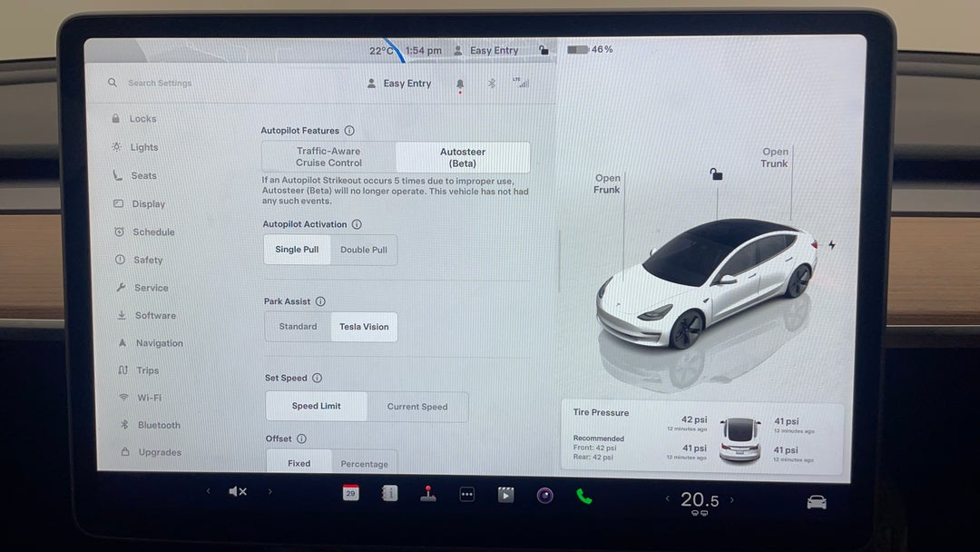Unmute volume using the speaker icon
This screenshot has height=552, width=980.
click(x=238, y=491)
